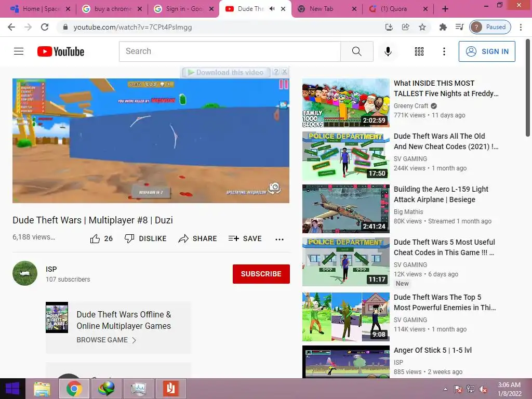Switch to Sign in - Google tab
The image size is (532, 399).
click(x=184, y=9)
